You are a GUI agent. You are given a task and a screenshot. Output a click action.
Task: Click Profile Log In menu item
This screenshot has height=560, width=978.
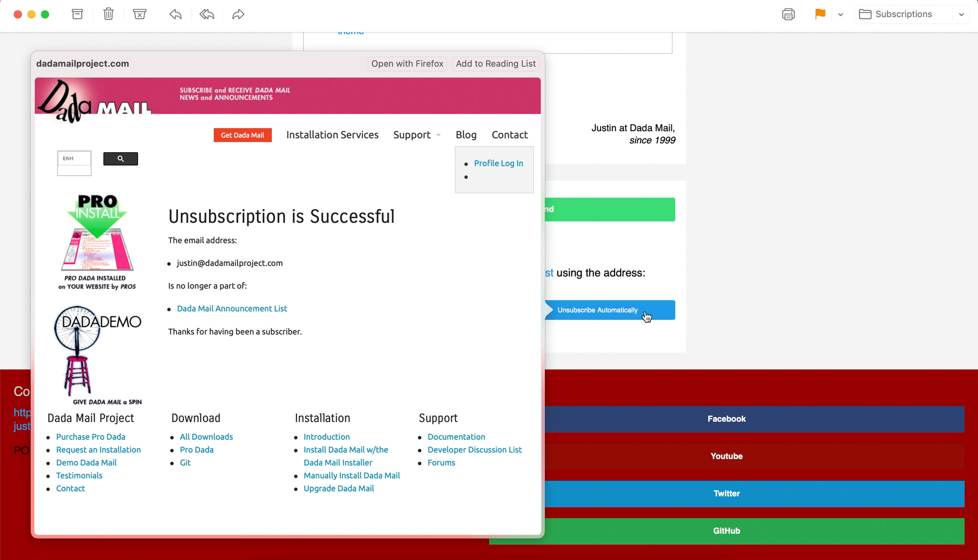tap(499, 163)
